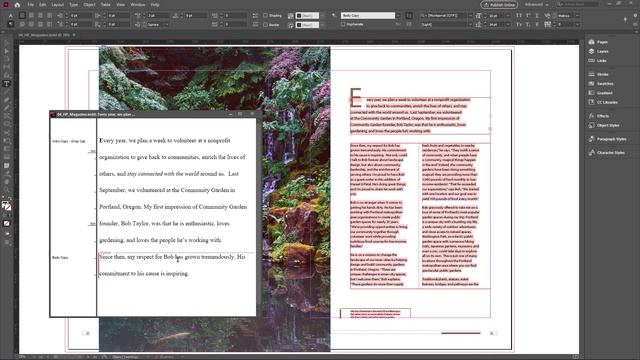
Task: Click the Adobe Stock search field
Action: pos(578,4)
